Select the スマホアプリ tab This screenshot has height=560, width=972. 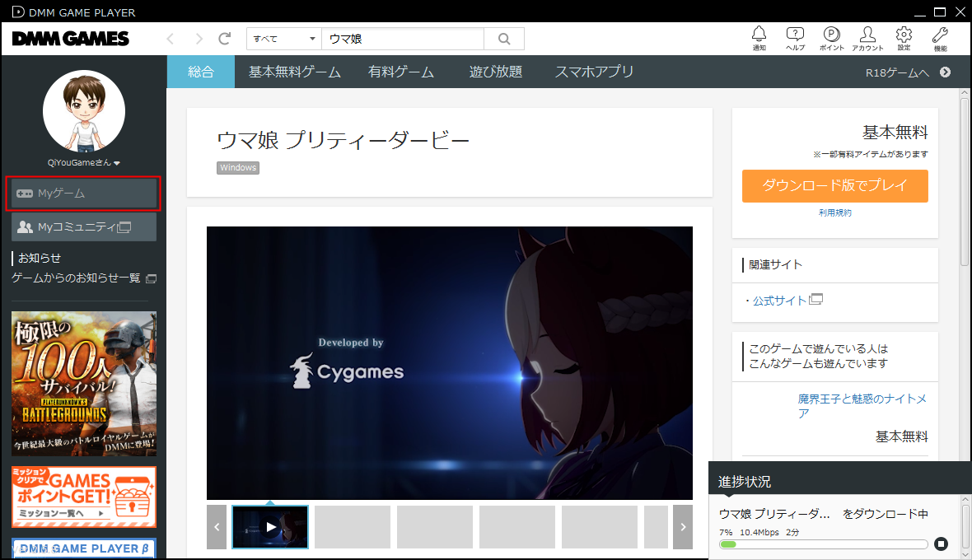[x=594, y=72]
